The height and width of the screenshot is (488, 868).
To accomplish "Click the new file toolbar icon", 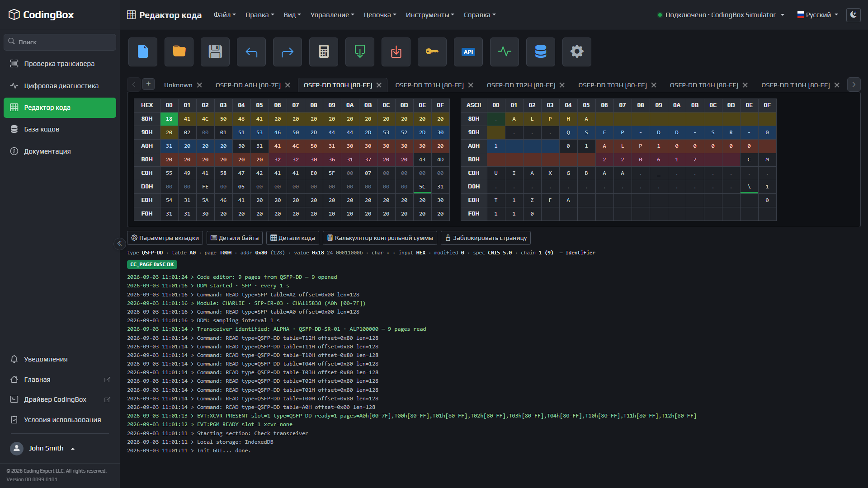I will pos(143,52).
